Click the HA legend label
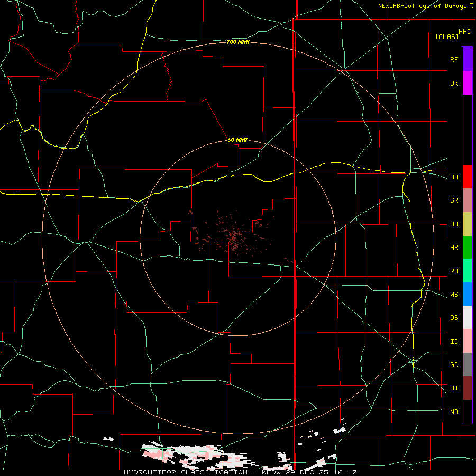 454,177
